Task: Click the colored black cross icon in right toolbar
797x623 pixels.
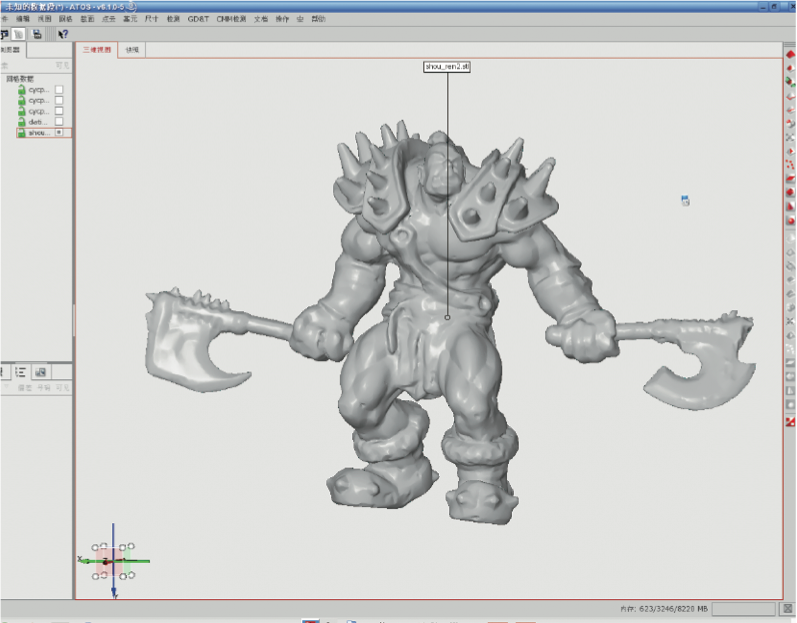Action: 790,137
